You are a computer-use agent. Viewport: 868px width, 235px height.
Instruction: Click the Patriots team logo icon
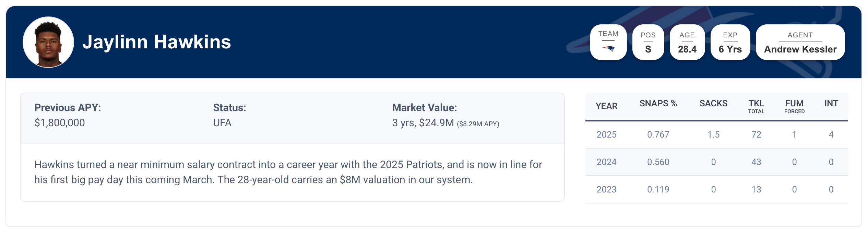[x=608, y=49]
